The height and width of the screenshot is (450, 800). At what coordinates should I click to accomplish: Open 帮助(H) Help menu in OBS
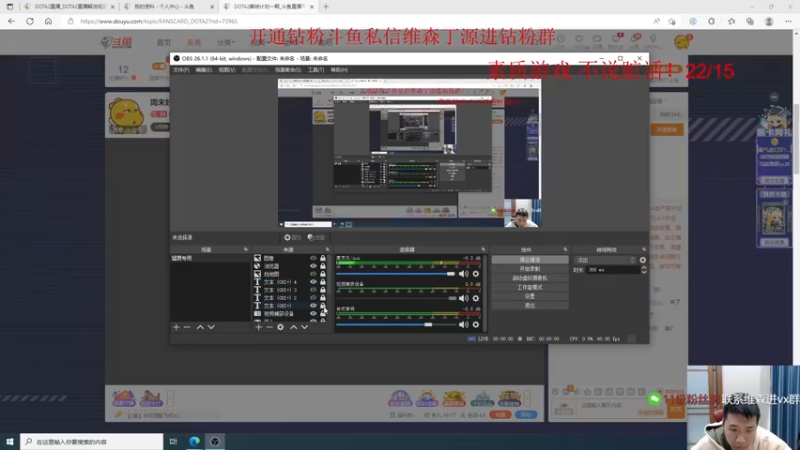pyautogui.click(x=339, y=70)
